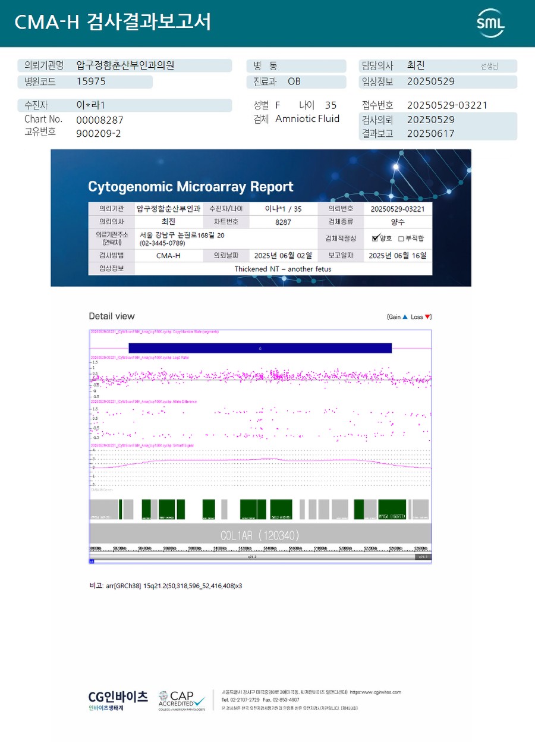Toggle the 양호 checkbox
The image size is (535, 756).
coord(375,239)
